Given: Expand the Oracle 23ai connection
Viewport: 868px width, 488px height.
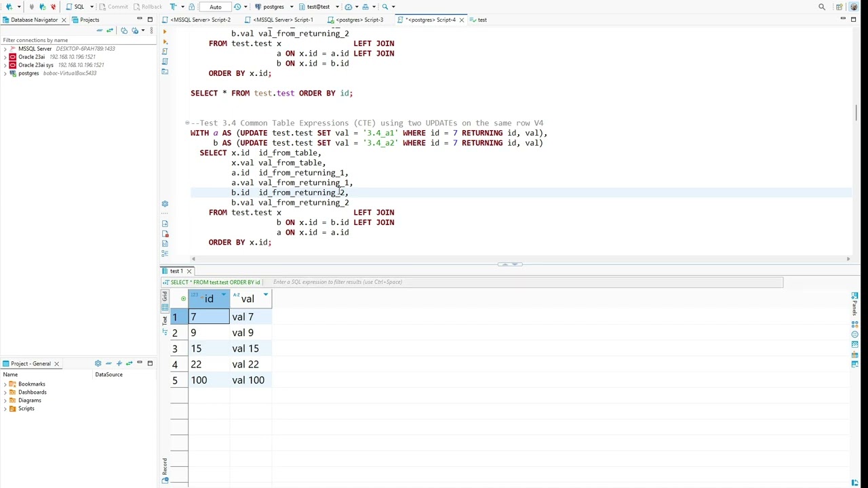Looking at the screenshot, I should [x=5, y=57].
